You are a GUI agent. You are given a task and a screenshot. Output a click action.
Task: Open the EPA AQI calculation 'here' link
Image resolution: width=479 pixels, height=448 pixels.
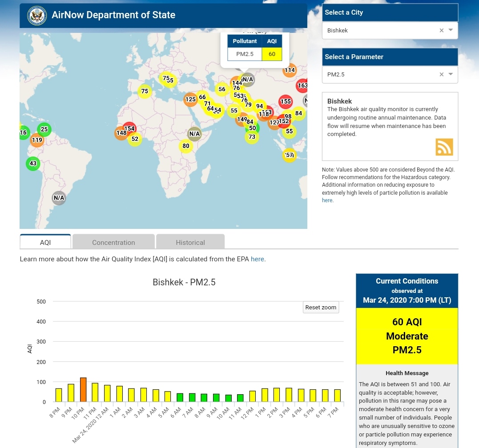pyautogui.click(x=258, y=259)
